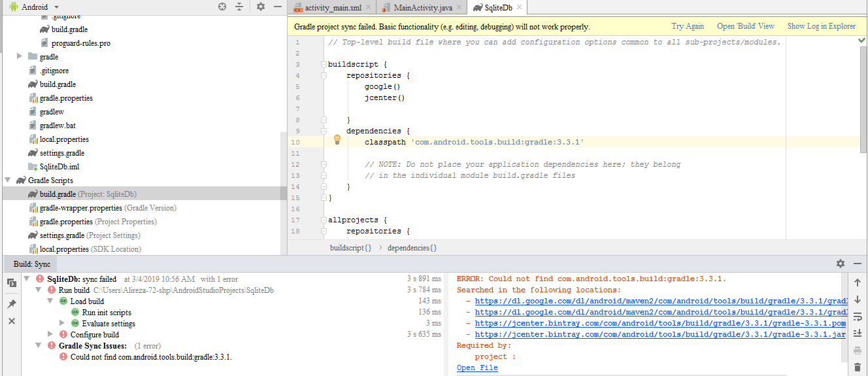Click the icon beside gradle-wrapper.properties
This screenshot has width=868, height=376.
tap(33, 208)
